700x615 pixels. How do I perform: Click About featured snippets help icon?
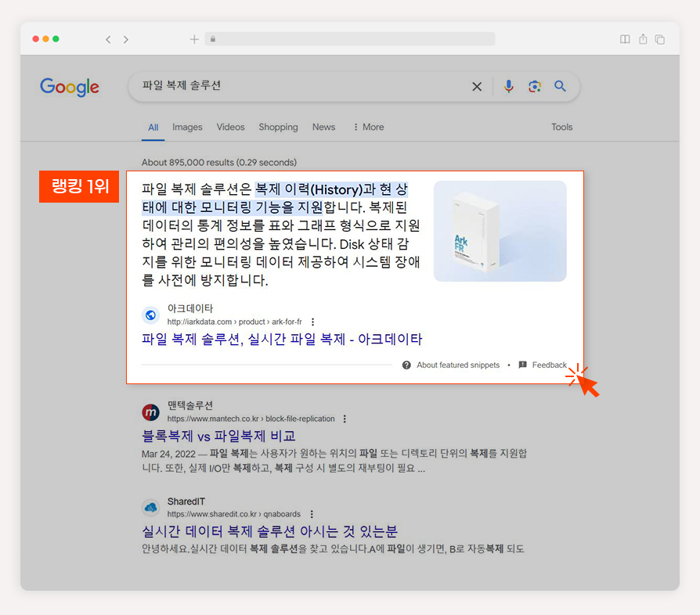coord(406,365)
